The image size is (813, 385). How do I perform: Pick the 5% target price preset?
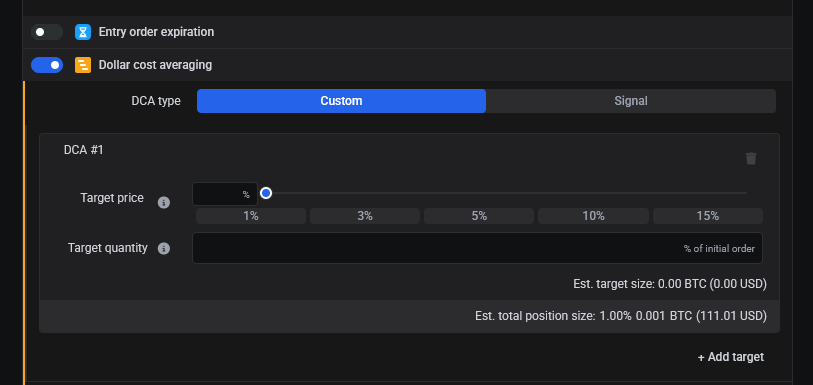tap(479, 216)
